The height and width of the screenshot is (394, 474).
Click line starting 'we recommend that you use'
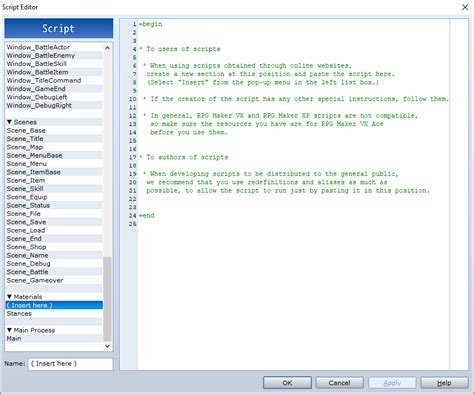click(x=267, y=182)
